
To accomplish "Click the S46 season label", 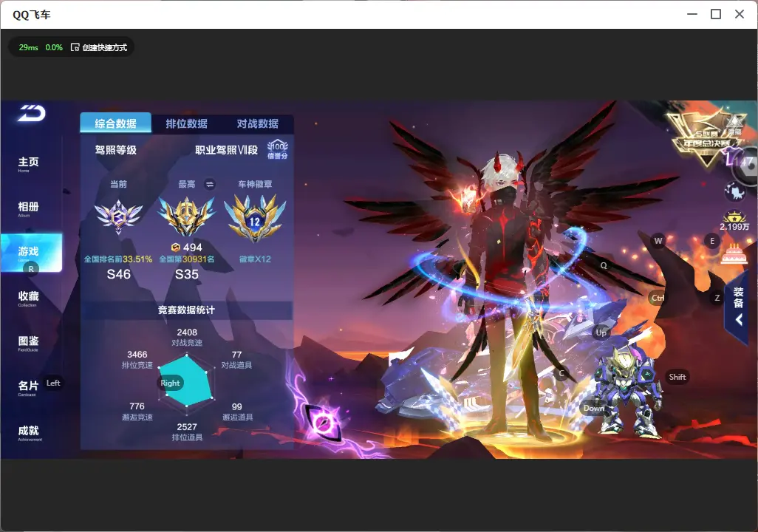I will click(118, 274).
